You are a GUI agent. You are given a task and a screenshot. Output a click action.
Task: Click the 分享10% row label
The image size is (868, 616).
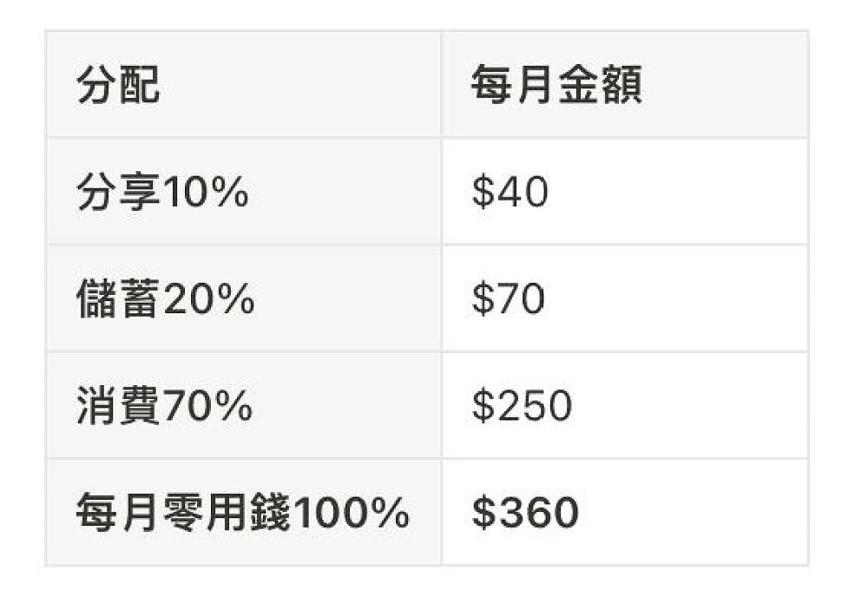[x=162, y=193]
